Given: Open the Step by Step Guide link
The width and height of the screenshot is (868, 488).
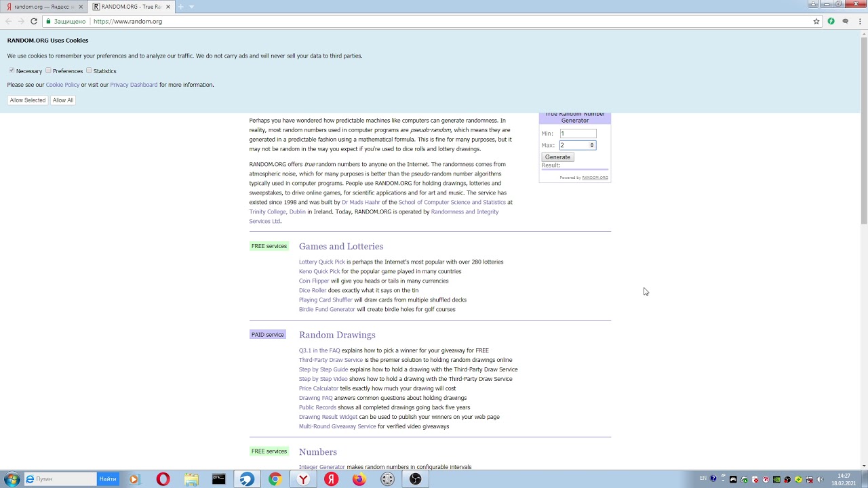Looking at the screenshot, I should point(323,369).
